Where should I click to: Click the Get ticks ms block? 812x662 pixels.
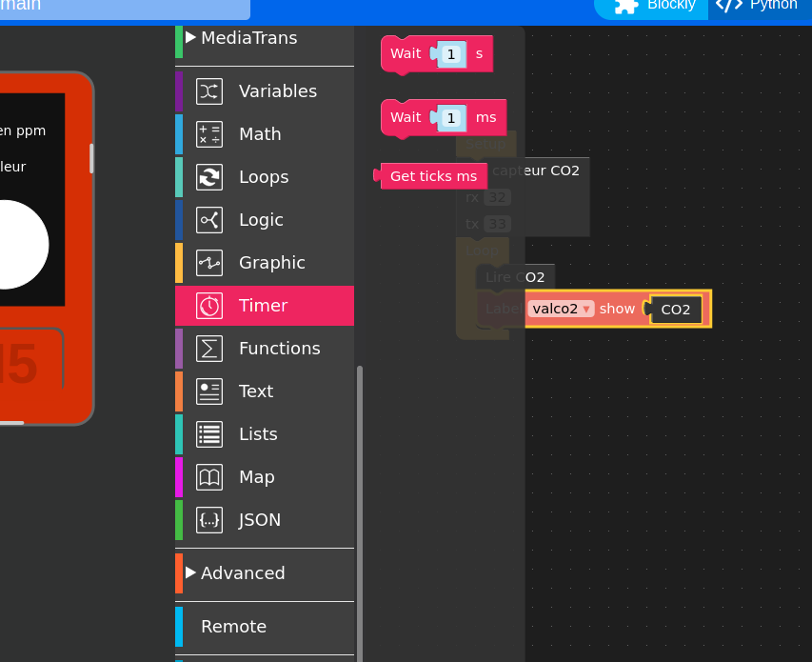433,176
